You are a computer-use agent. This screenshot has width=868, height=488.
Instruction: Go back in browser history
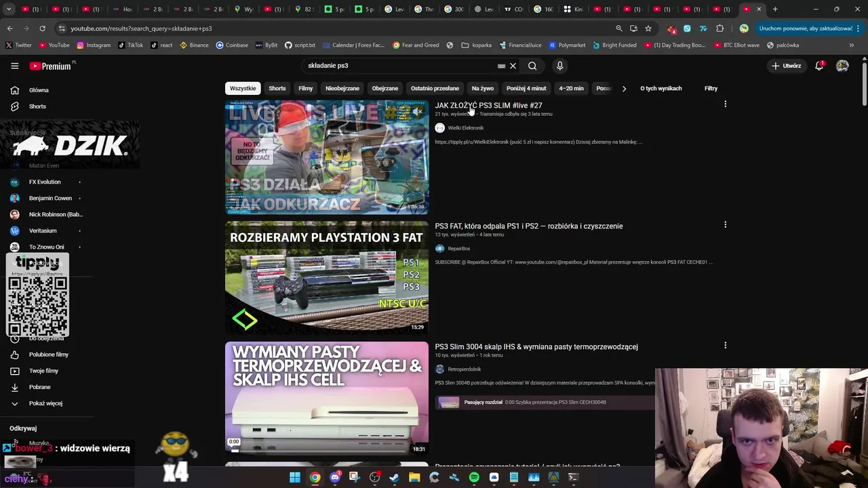[9, 28]
